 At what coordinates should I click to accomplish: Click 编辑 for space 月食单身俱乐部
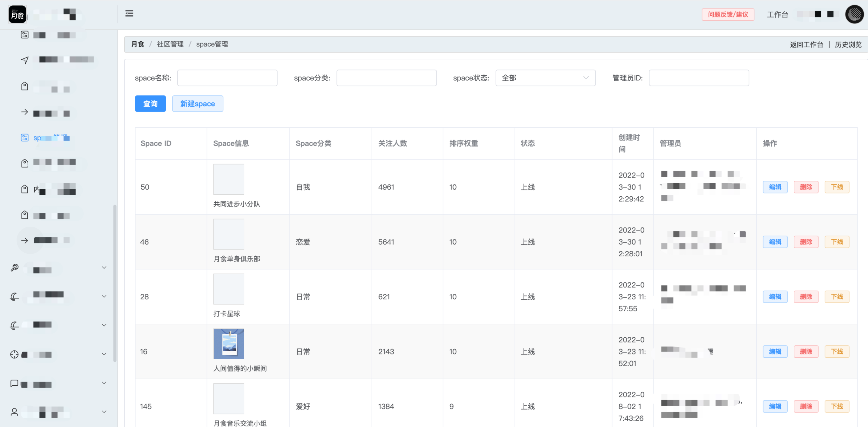click(775, 242)
